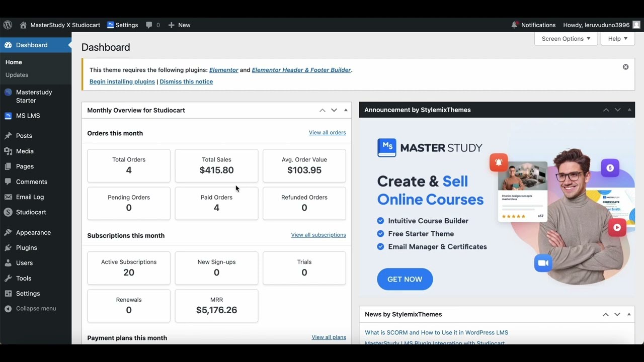
Task: Click Begin installing plugins link
Action: [x=122, y=81]
